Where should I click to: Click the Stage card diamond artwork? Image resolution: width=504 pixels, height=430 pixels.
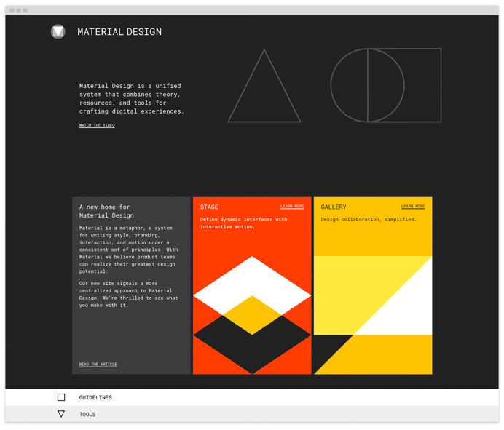pyautogui.click(x=252, y=315)
